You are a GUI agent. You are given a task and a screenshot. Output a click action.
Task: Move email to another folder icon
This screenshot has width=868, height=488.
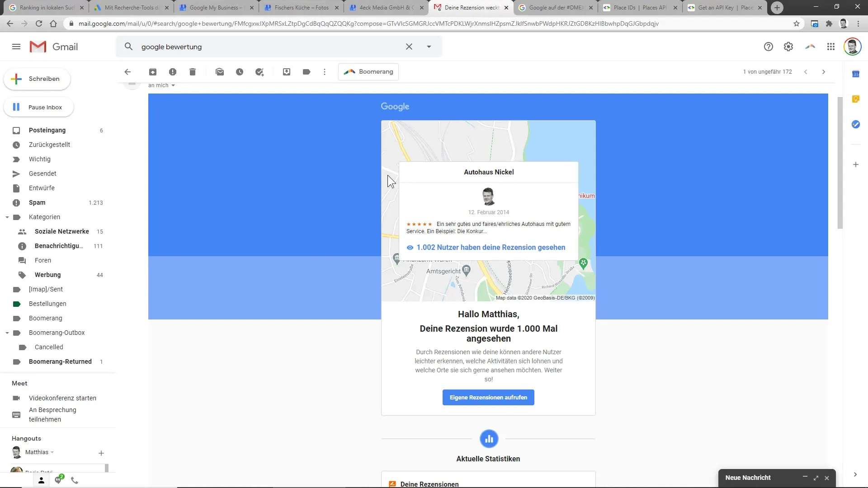pos(287,72)
